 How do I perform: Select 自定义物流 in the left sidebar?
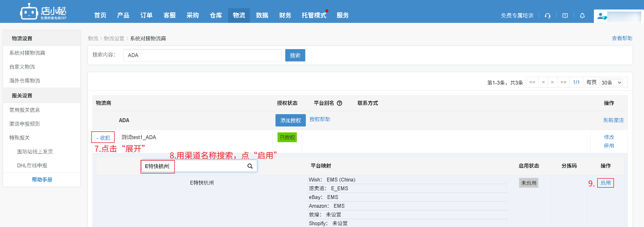(x=22, y=67)
